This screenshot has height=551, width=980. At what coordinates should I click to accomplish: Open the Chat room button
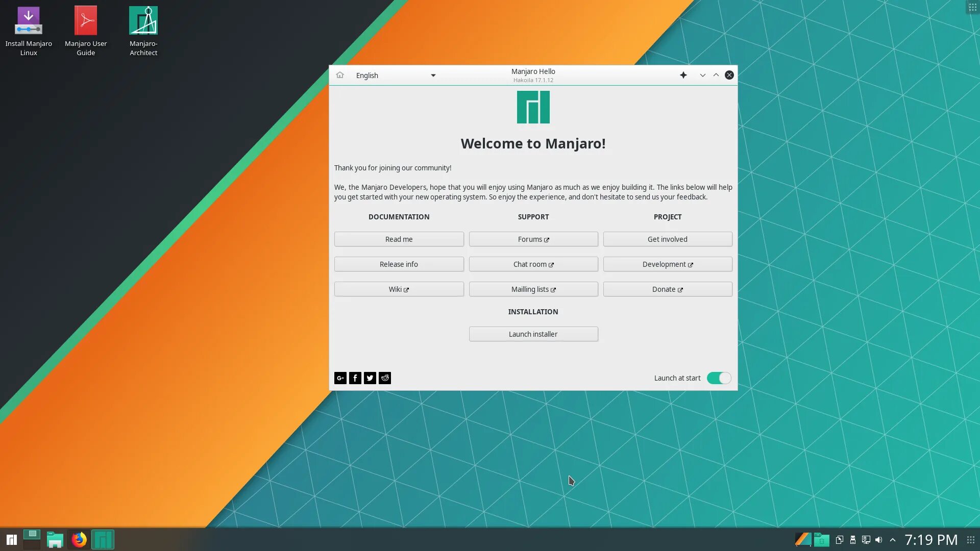click(533, 264)
